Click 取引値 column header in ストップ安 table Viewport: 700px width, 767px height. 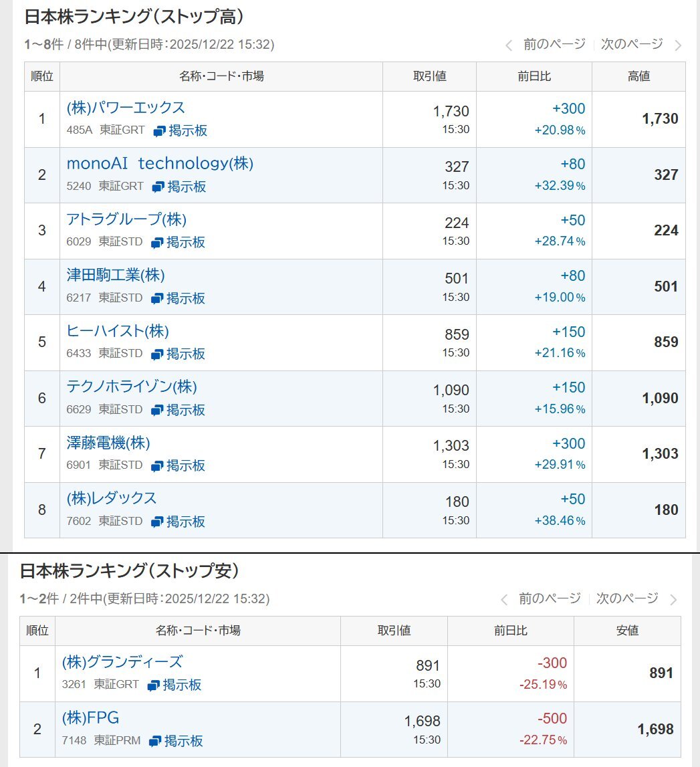(394, 630)
